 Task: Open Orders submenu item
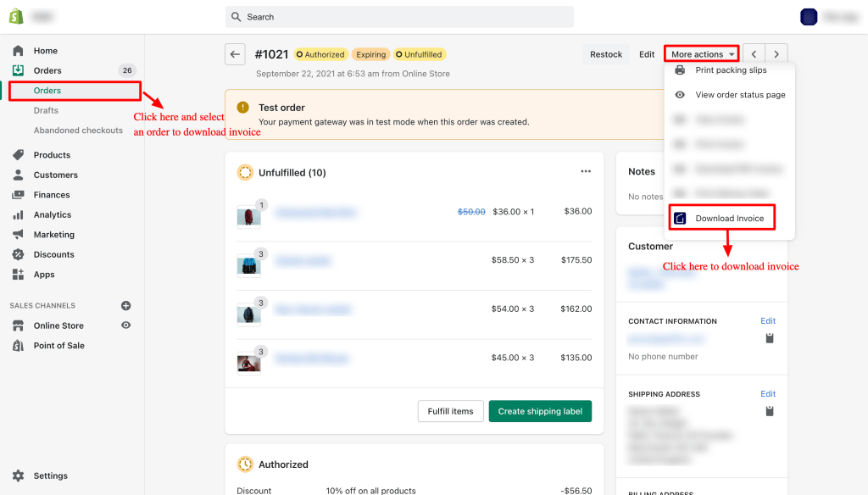tap(47, 91)
